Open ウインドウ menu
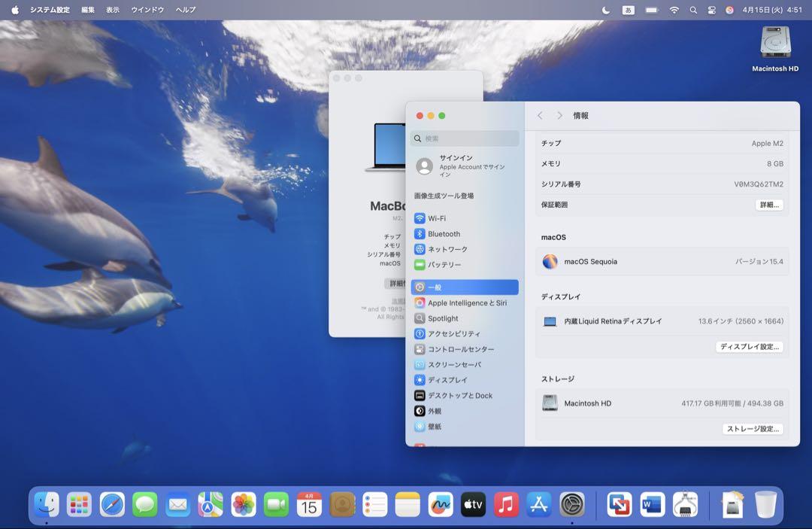812x529 pixels. click(147, 10)
